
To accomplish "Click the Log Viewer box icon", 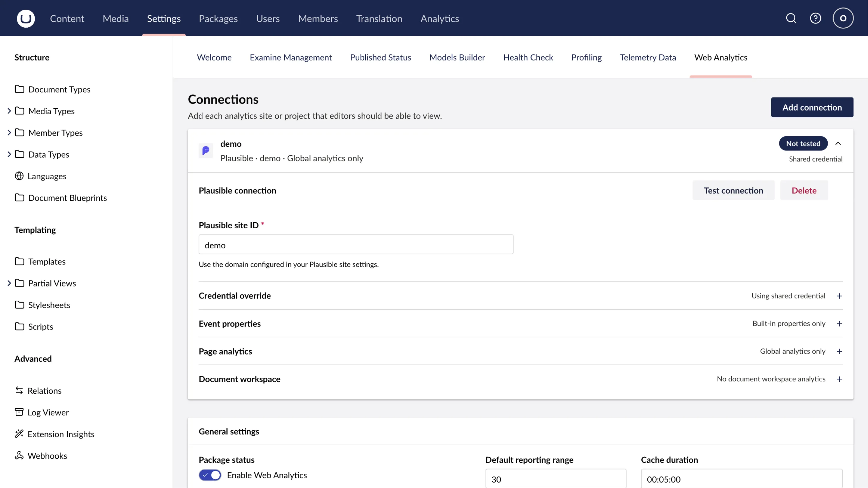I will [x=19, y=412].
